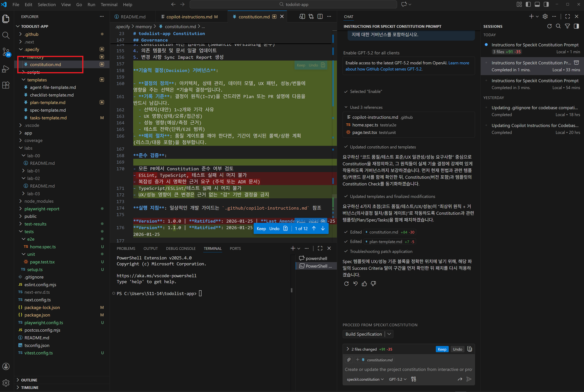Expand the node_modules folder
The width and height of the screenshot is (584, 392).
coord(39,201)
